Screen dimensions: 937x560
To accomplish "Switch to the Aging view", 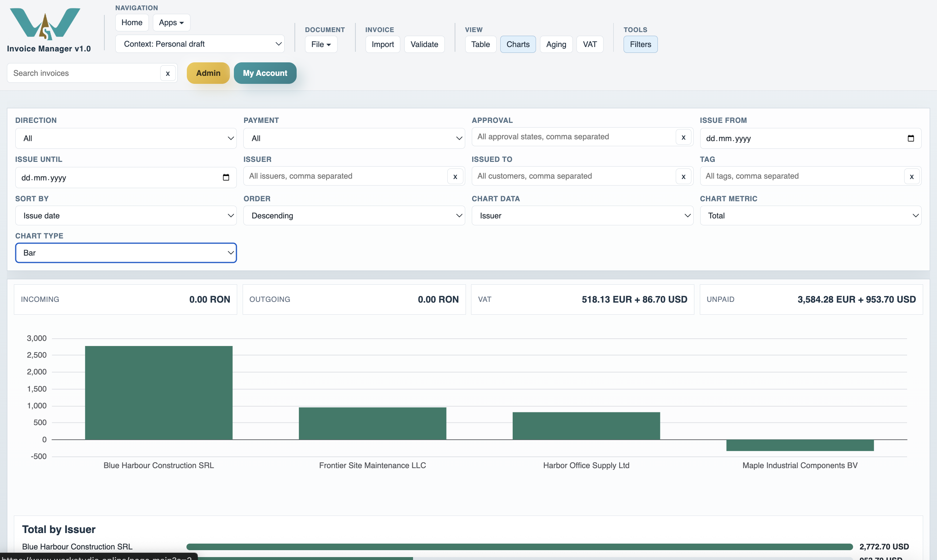I will tap(556, 44).
